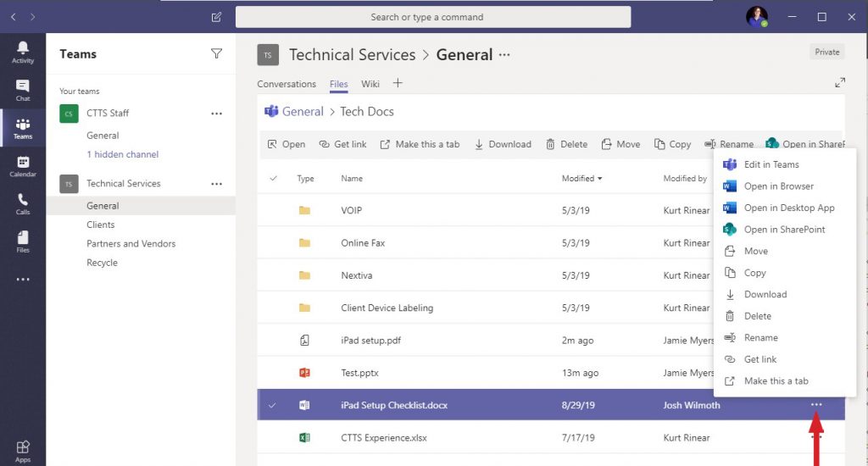The height and width of the screenshot is (466, 868).
Task: Click in the Search or type a command box
Action: point(433,17)
